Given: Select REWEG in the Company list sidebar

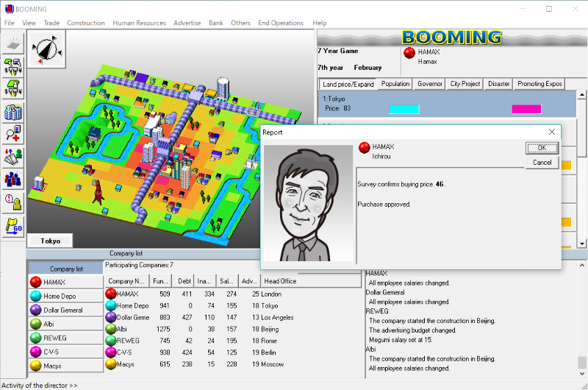Looking at the screenshot, I should 65,338.
